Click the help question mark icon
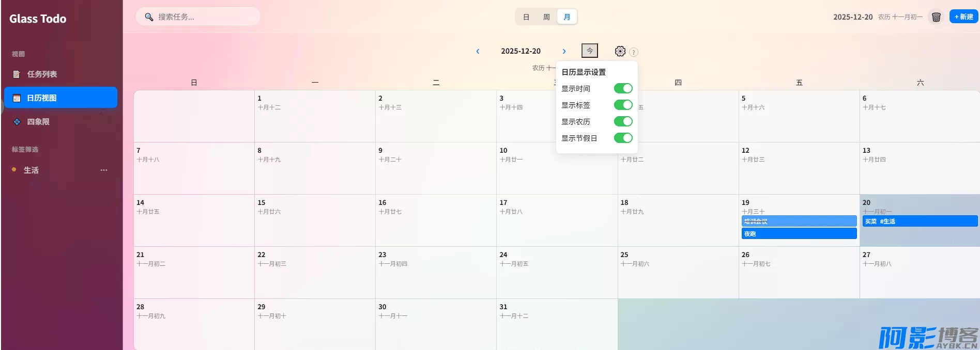The image size is (980, 350). [x=634, y=52]
